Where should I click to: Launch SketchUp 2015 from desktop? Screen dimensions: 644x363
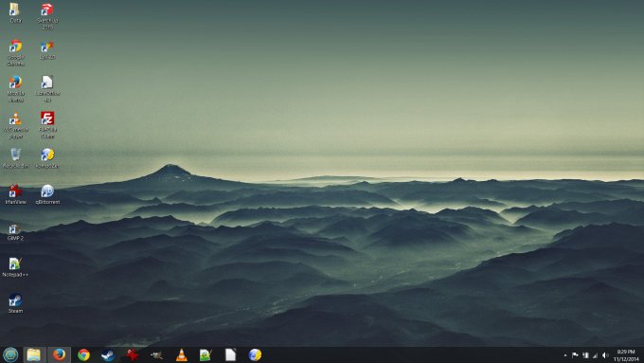[x=47, y=16]
